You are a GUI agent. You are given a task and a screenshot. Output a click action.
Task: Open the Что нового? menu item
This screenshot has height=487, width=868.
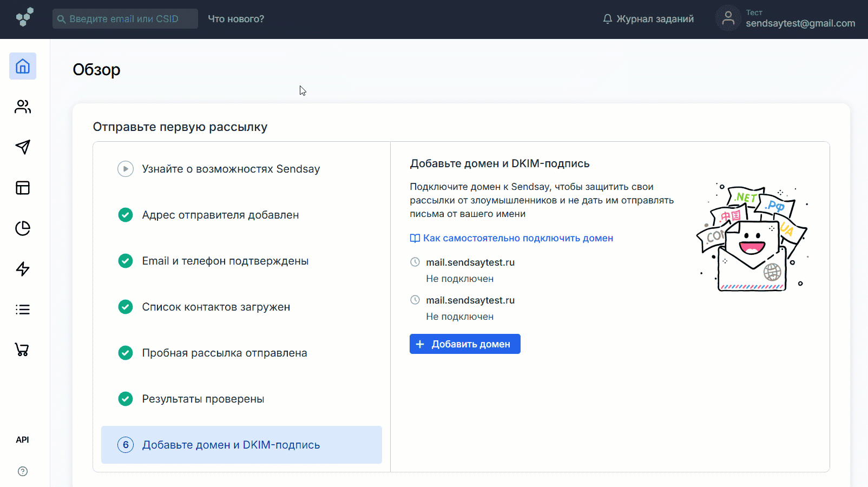point(236,18)
